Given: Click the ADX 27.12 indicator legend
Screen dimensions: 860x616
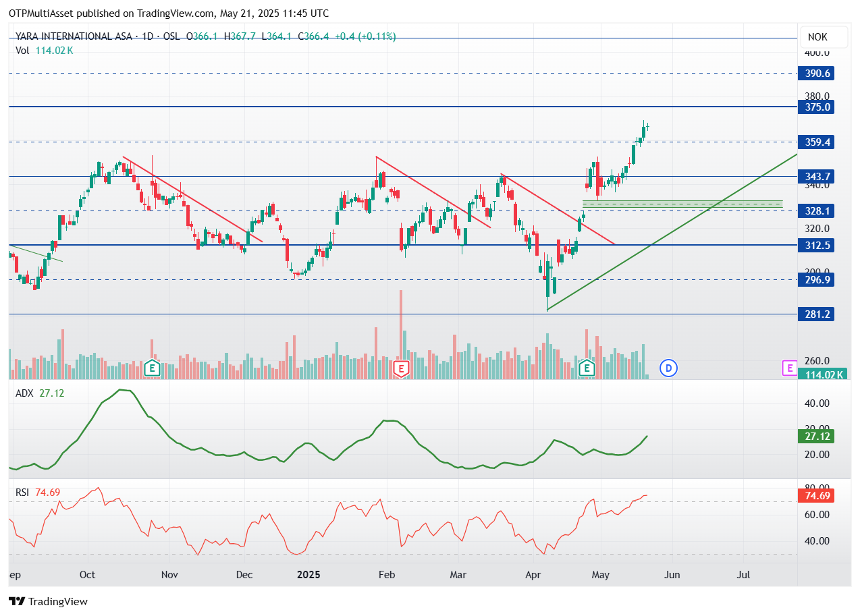Looking at the screenshot, I should [40, 393].
